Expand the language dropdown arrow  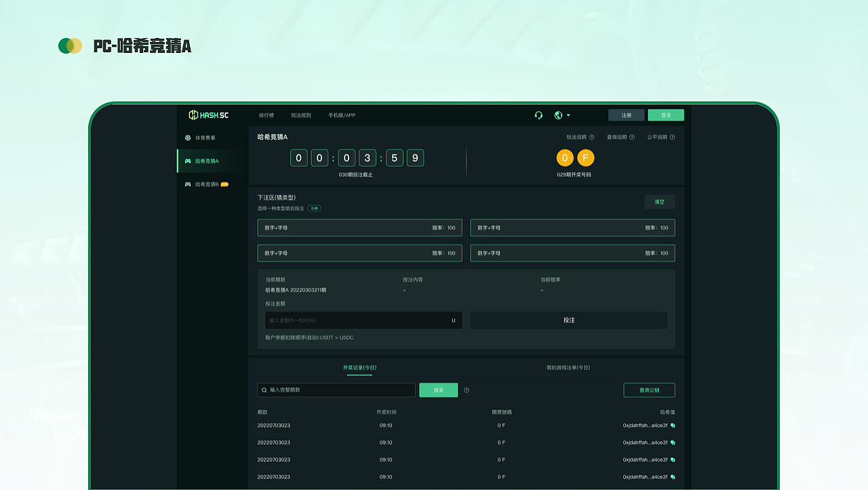coord(568,115)
